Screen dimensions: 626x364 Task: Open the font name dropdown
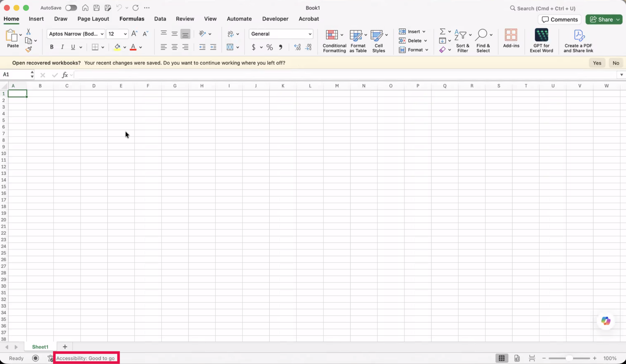[102, 34]
